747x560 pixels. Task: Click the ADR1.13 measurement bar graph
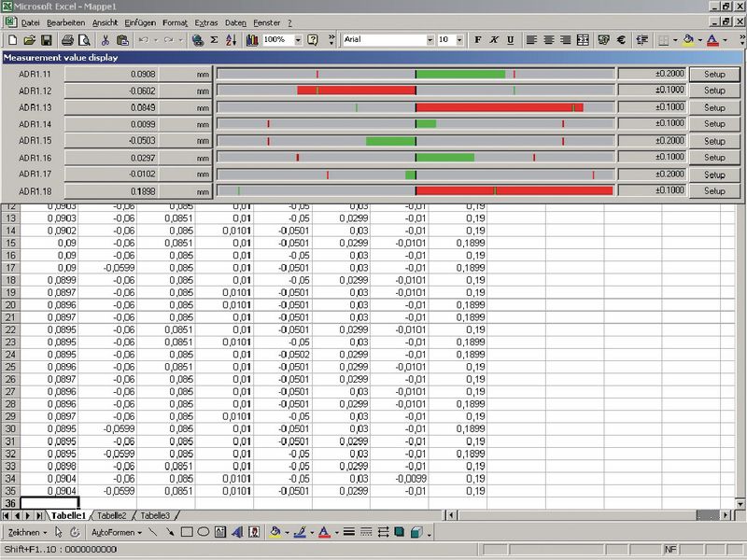[416, 107]
